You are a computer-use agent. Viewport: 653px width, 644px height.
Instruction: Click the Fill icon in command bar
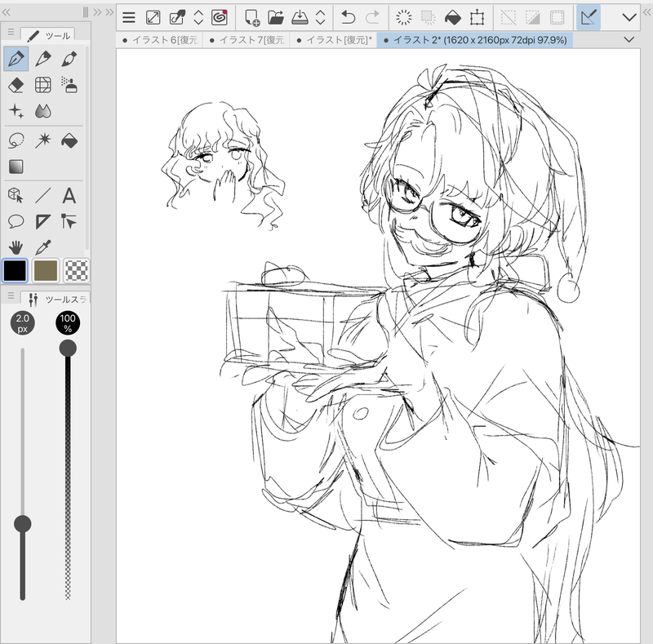[x=453, y=17]
